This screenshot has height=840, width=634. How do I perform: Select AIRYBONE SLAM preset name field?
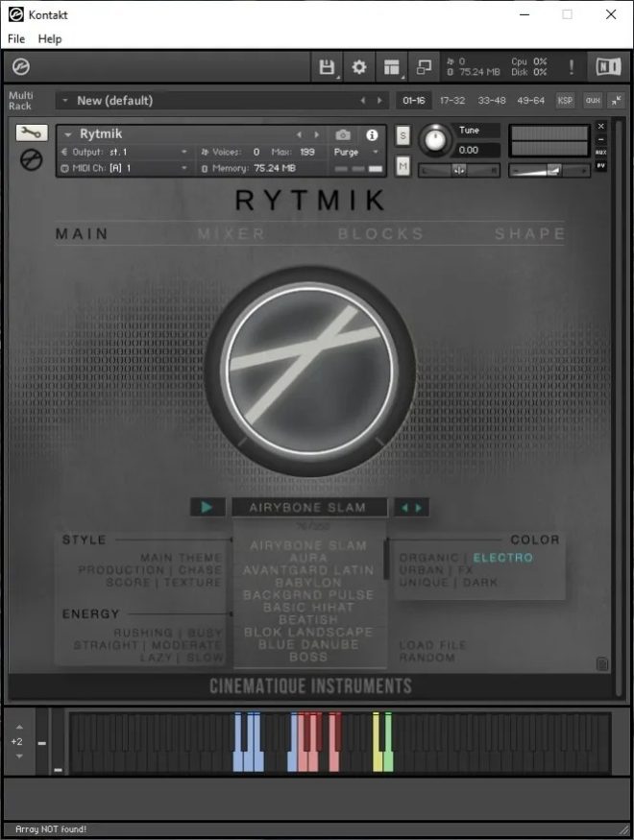click(x=308, y=507)
